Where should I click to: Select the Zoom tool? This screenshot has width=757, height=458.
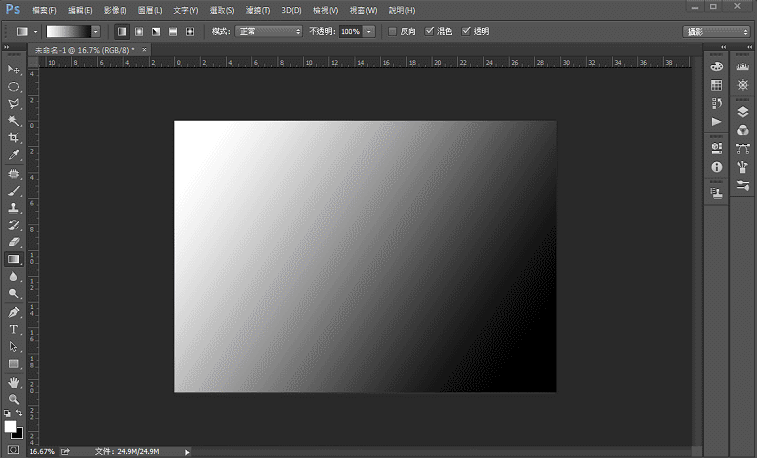(x=14, y=400)
